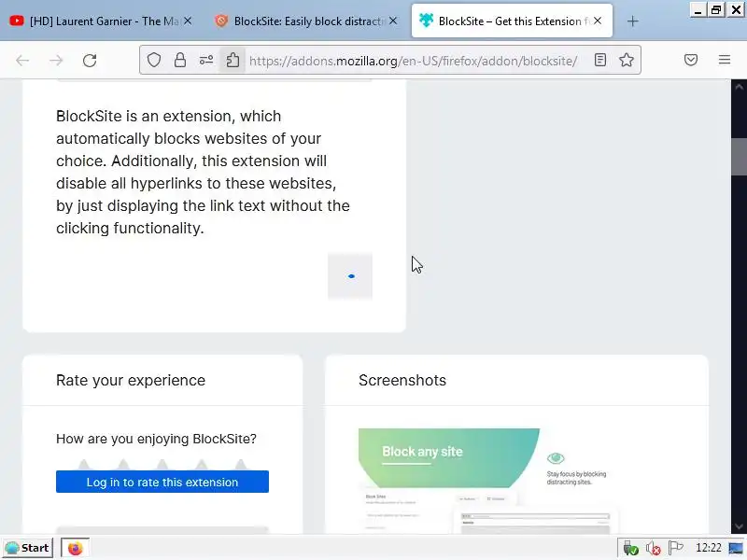Open the site permissions icon

click(x=206, y=60)
